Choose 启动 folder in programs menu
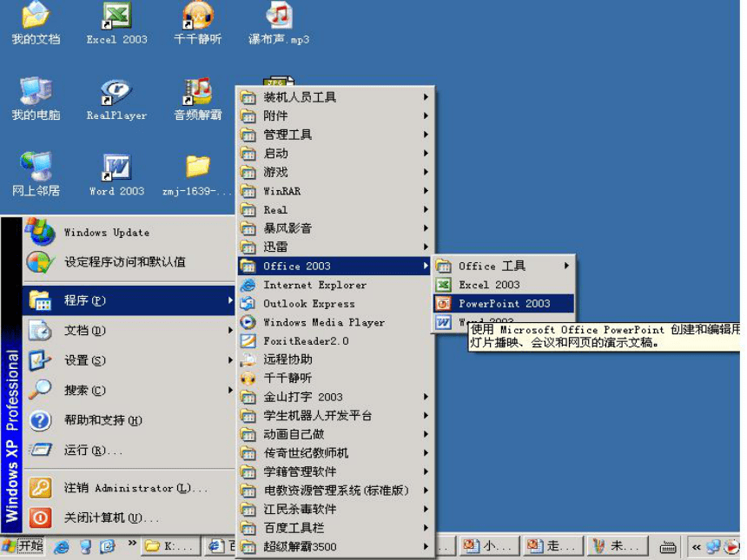The height and width of the screenshot is (560, 747). (334, 154)
